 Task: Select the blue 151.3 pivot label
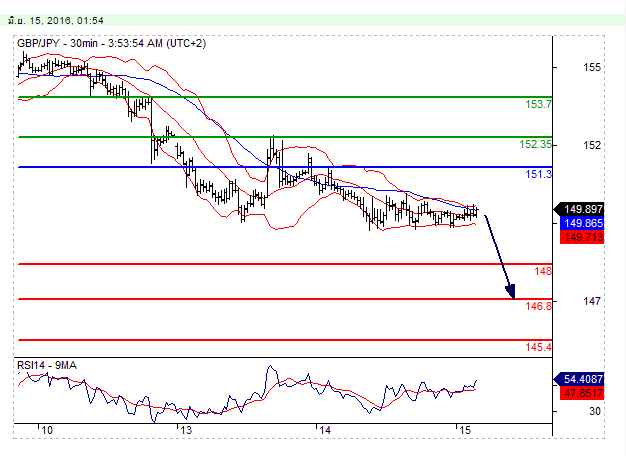539,174
